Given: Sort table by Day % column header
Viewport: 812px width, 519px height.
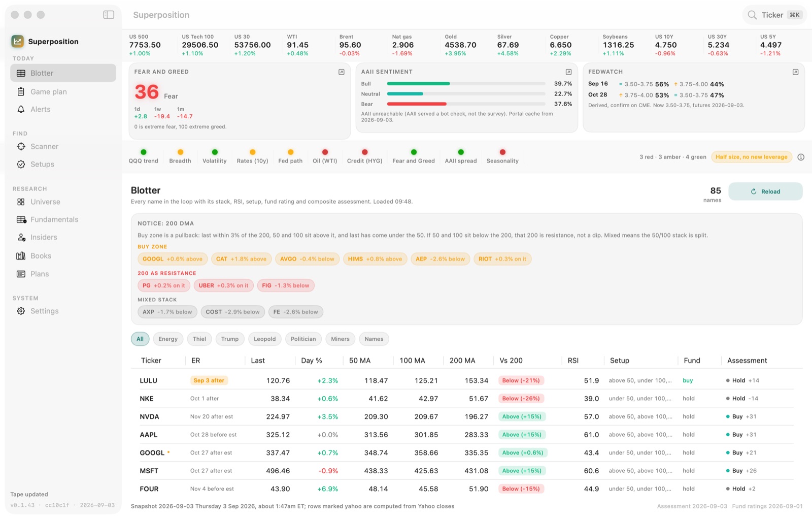Looking at the screenshot, I should point(312,361).
